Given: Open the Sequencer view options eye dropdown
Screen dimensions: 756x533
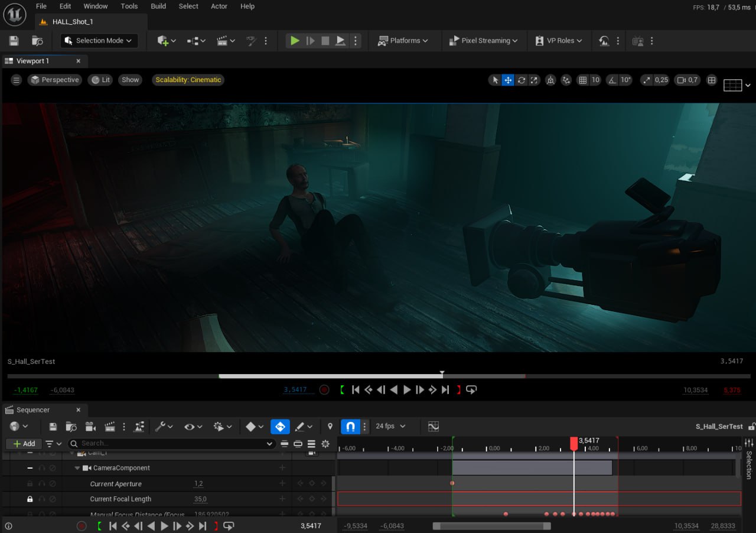Looking at the screenshot, I should pos(194,426).
